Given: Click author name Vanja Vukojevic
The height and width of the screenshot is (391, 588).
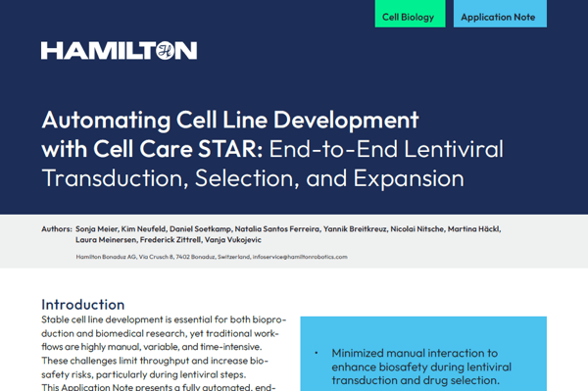Looking at the screenshot, I should 233,240.
